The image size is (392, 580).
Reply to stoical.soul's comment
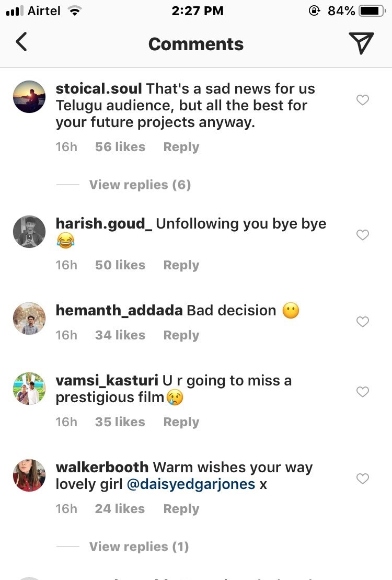pyautogui.click(x=181, y=147)
